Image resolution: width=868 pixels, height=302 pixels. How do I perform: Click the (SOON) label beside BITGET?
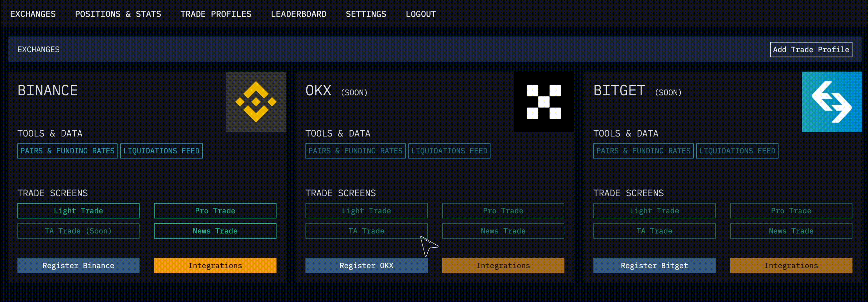coord(668,92)
